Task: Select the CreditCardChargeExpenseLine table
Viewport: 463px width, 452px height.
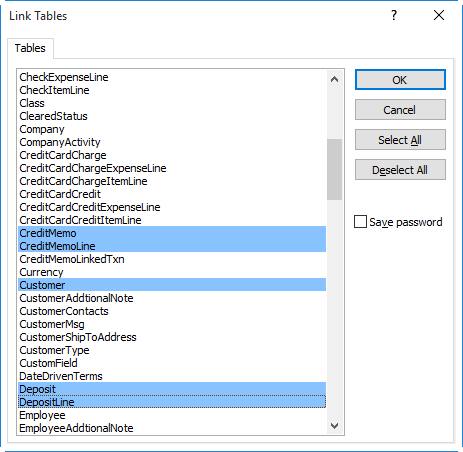Action: click(x=172, y=168)
